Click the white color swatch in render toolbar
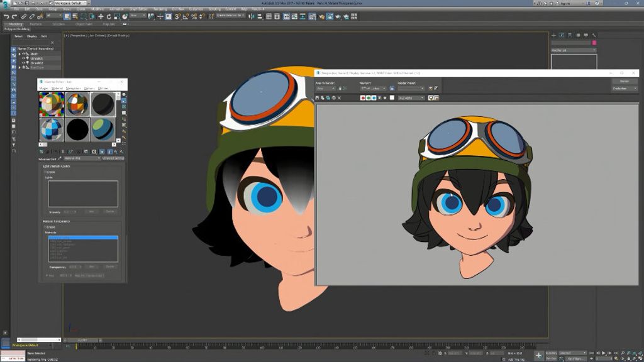 (392, 98)
